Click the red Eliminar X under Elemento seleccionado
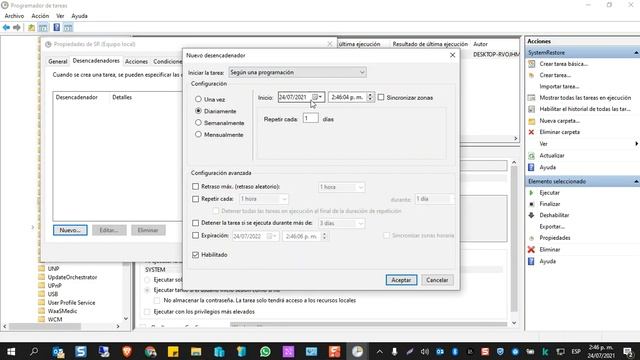 coord(531,249)
